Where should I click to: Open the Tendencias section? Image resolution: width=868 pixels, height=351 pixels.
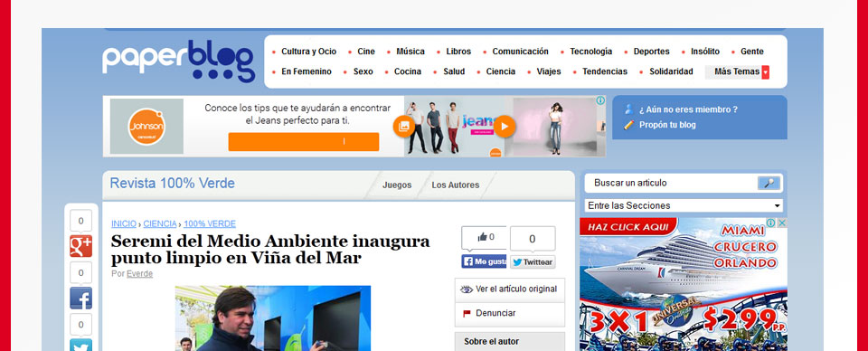pos(605,71)
